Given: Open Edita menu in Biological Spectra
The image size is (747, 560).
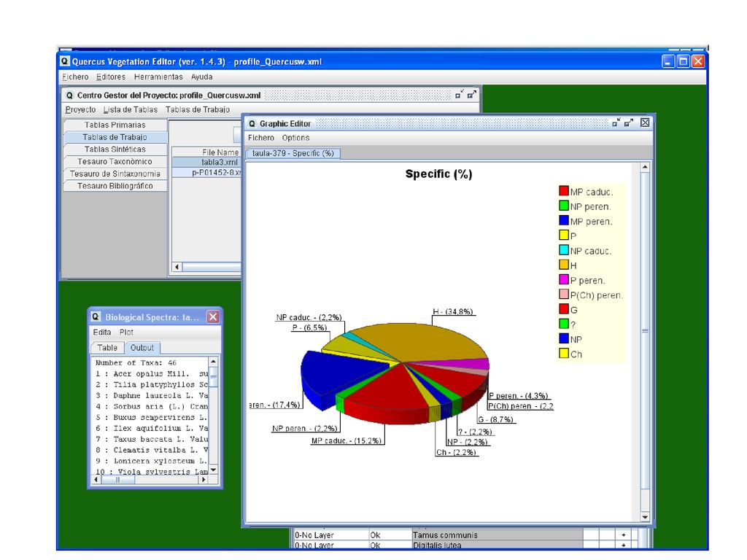Looking at the screenshot, I should point(102,332).
